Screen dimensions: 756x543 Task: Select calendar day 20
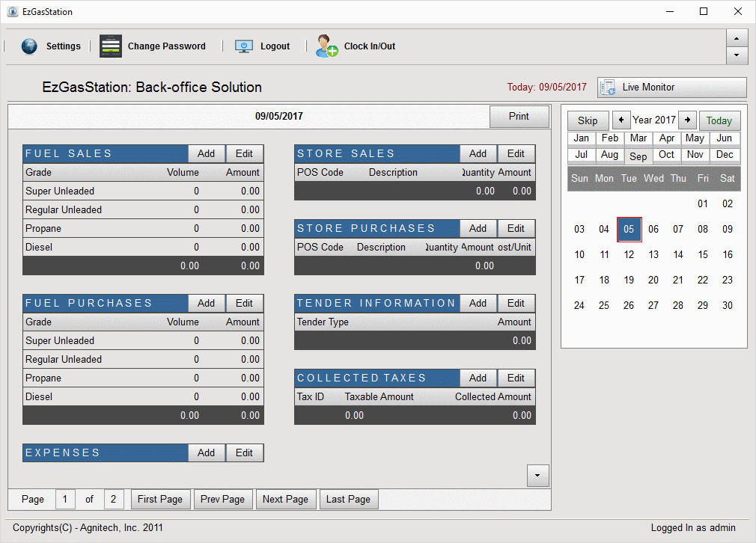coord(653,280)
